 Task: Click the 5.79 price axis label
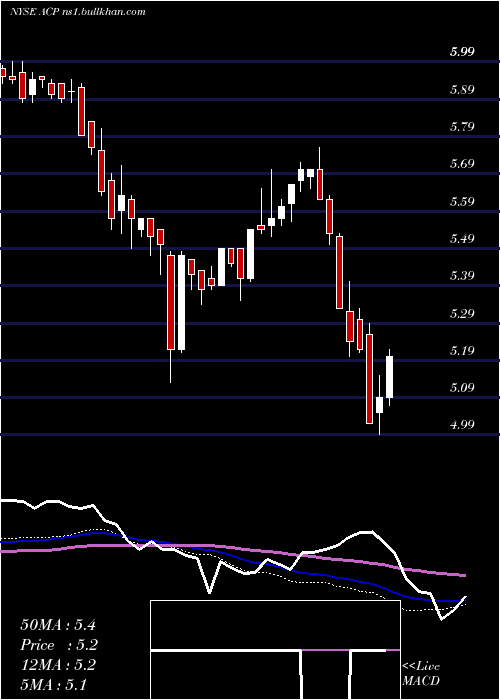[462, 126]
